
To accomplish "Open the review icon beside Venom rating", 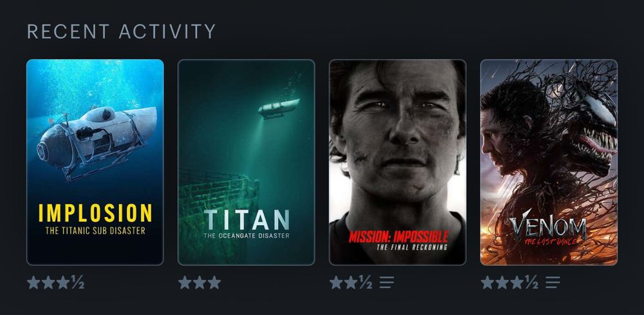I will tap(553, 282).
